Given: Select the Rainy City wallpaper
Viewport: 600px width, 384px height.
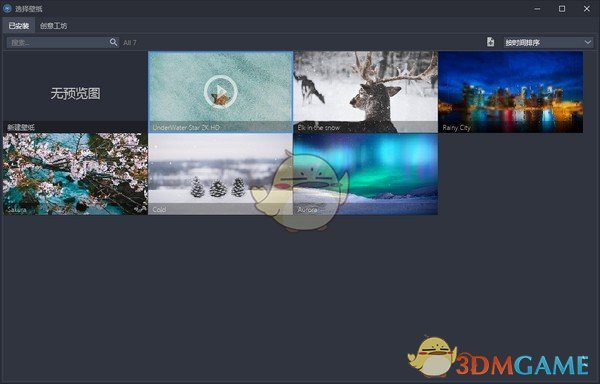Looking at the screenshot, I should point(510,92).
